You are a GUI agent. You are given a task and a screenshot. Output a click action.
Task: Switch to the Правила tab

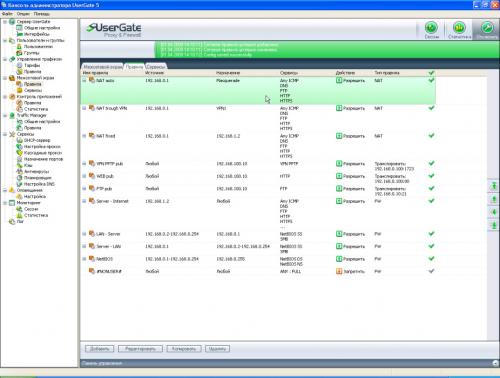[x=134, y=67]
